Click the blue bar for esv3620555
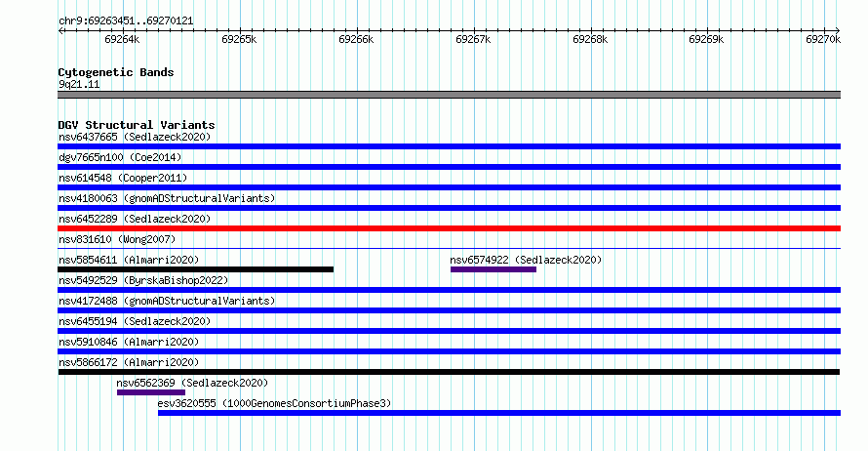 click(499, 413)
